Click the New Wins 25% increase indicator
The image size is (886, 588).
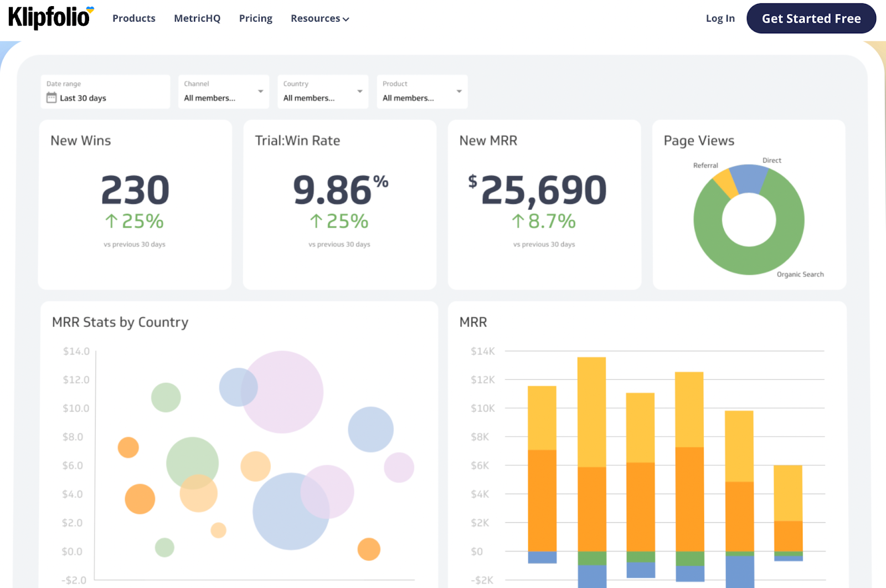click(135, 221)
